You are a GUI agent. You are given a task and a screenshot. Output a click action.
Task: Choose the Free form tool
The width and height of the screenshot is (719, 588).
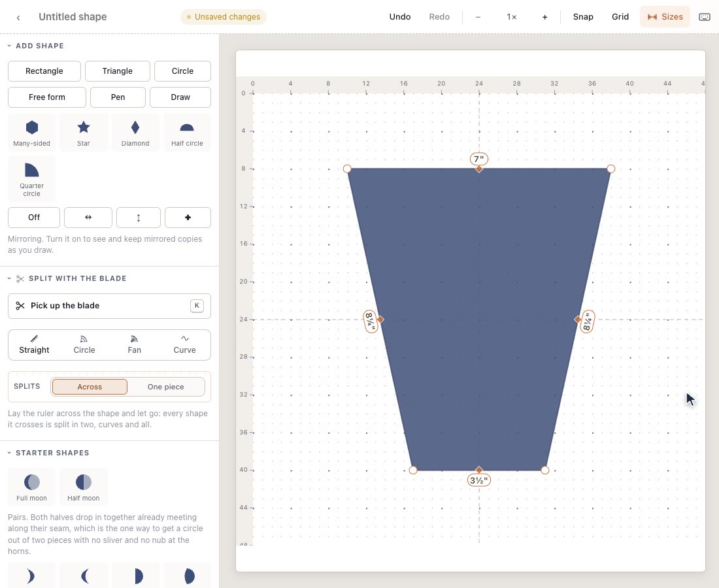(47, 97)
